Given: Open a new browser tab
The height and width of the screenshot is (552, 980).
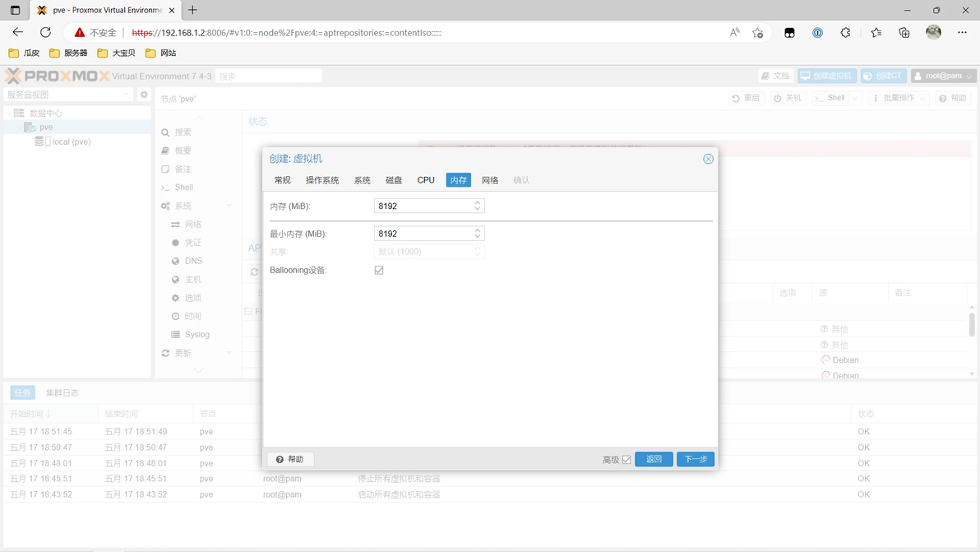Looking at the screenshot, I should pyautogui.click(x=192, y=10).
